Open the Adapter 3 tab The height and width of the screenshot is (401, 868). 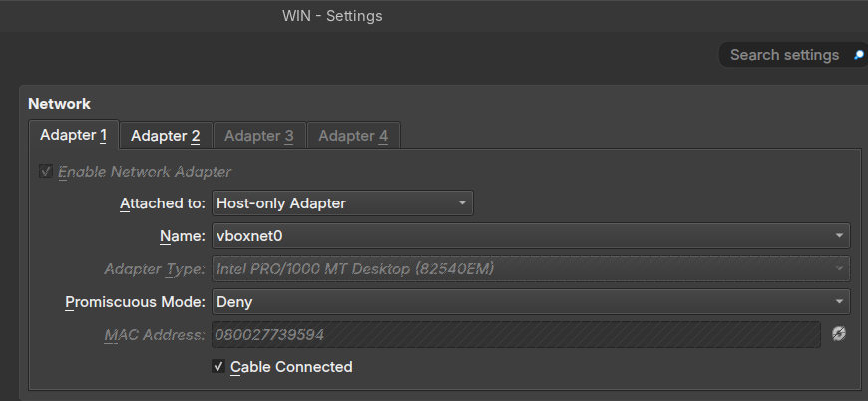259,136
